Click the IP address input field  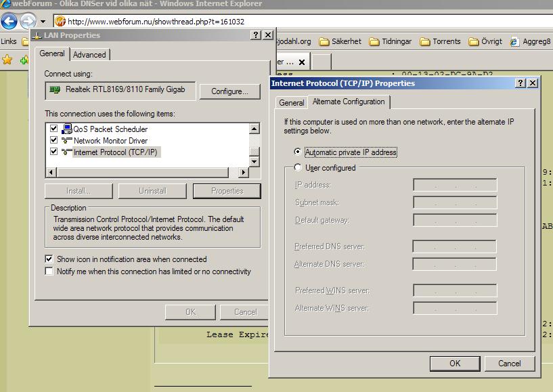tap(455, 185)
